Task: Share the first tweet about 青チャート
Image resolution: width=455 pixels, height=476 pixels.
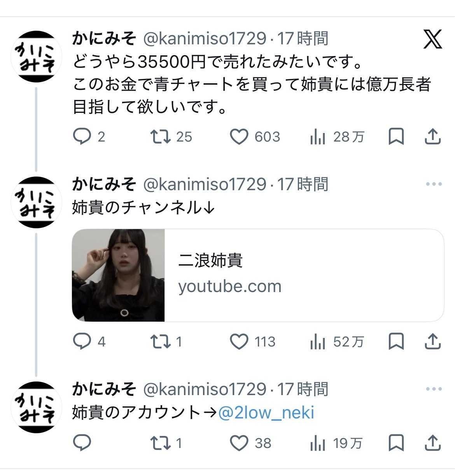Action: coord(432,136)
